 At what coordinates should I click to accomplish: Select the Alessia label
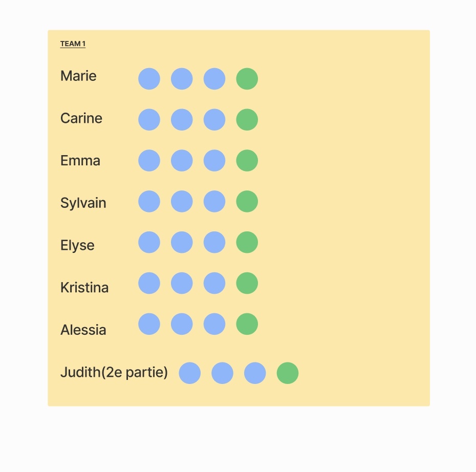83,330
